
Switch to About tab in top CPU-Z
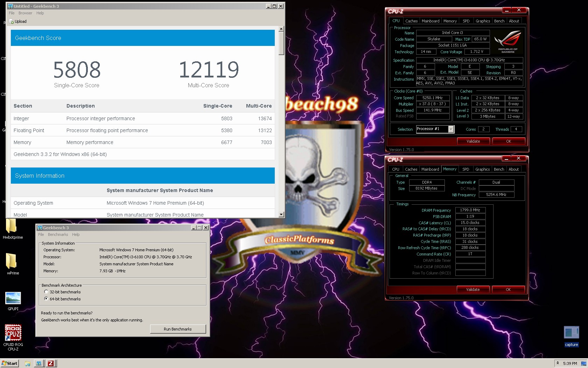[x=514, y=21]
